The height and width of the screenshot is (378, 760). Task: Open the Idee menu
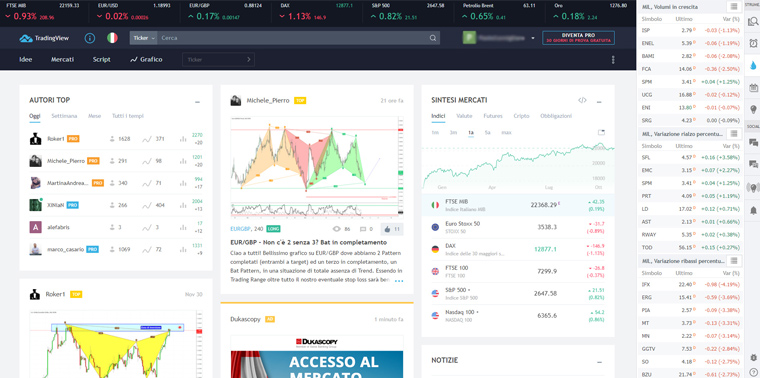[26, 60]
